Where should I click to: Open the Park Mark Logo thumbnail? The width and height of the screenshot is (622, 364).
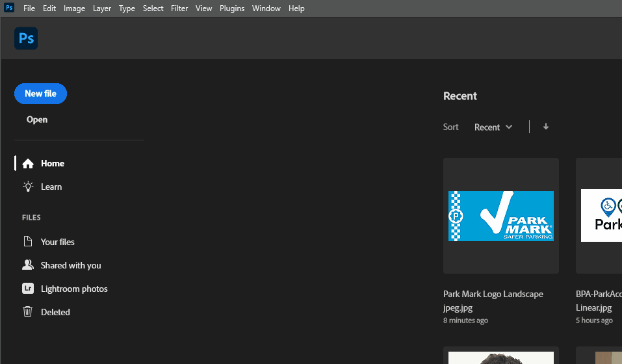click(501, 216)
